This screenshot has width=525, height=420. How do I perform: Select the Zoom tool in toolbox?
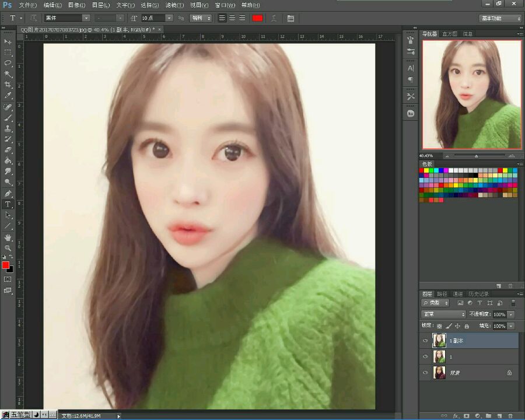(x=8, y=248)
